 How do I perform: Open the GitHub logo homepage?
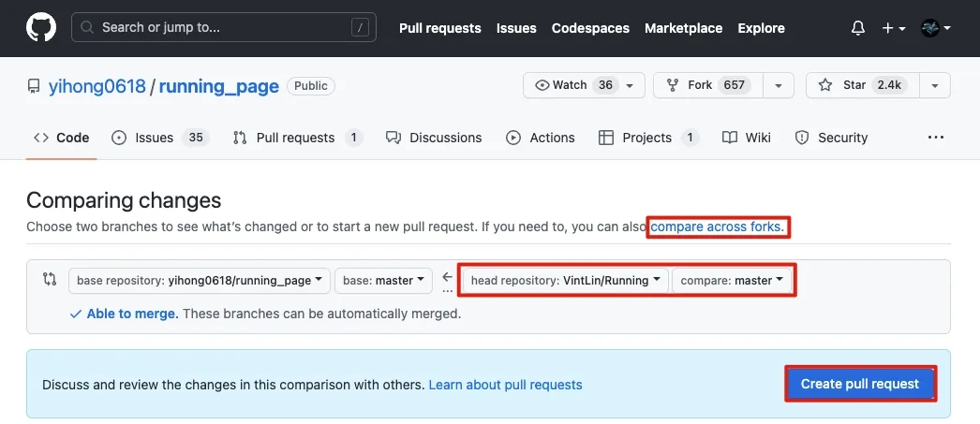point(41,28)
